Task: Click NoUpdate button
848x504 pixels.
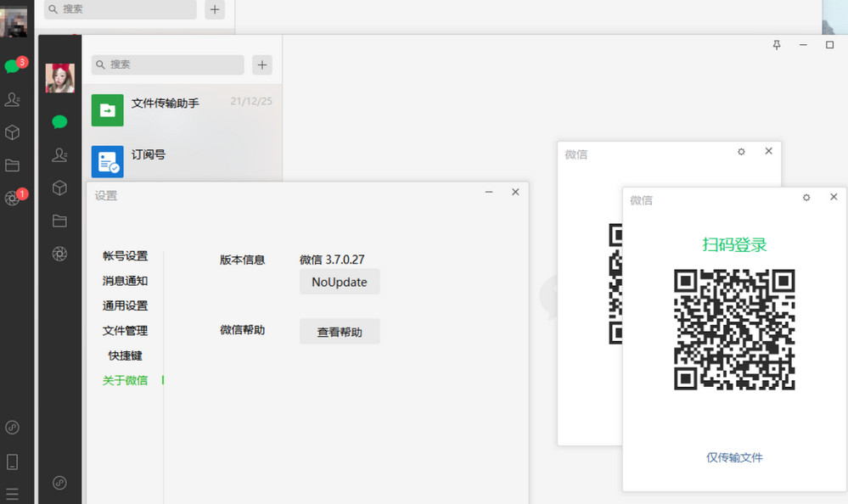Action: (x=340, y=282)
